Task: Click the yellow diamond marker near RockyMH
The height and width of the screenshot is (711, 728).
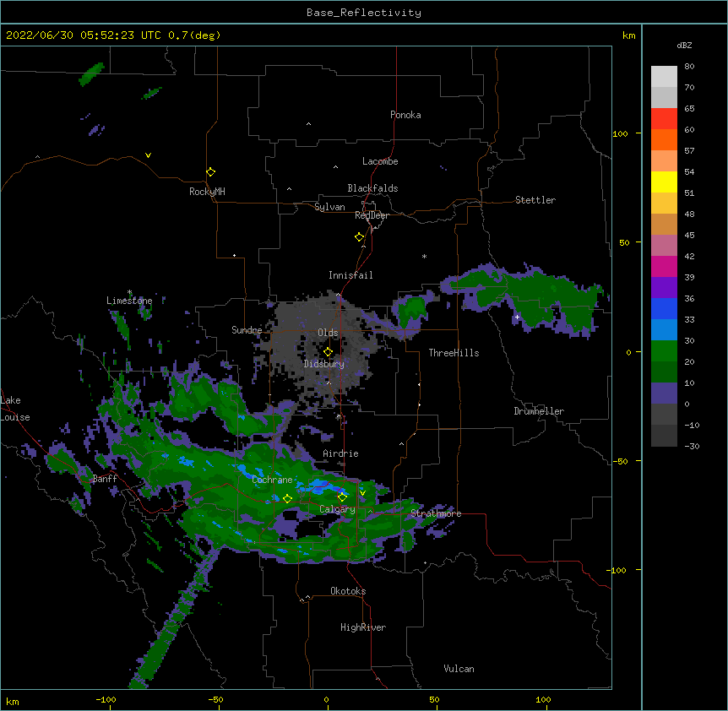Action: [x=210, y=172]
